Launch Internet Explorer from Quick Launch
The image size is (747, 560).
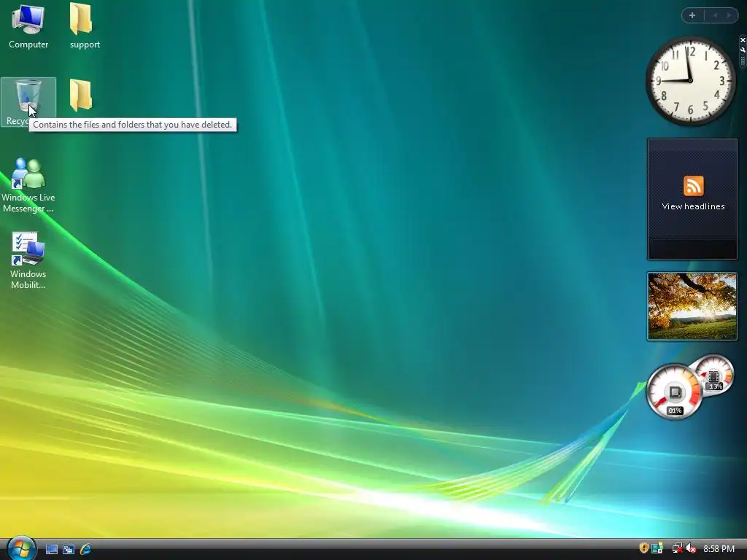click(x=86, y=549)
